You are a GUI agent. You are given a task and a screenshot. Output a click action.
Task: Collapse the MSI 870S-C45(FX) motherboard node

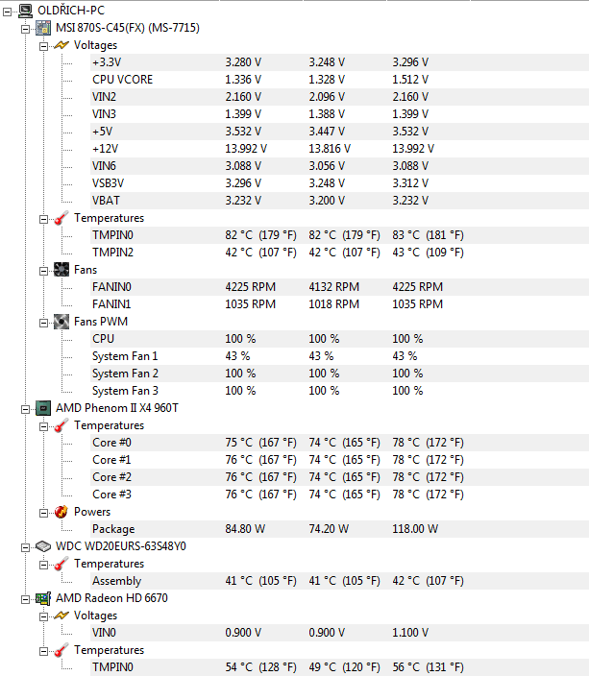pyautogui.click(x=26, y=28)
